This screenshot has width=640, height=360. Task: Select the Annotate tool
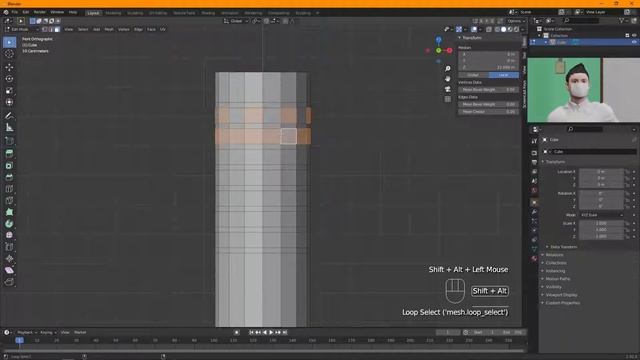[x=9, y=116]
